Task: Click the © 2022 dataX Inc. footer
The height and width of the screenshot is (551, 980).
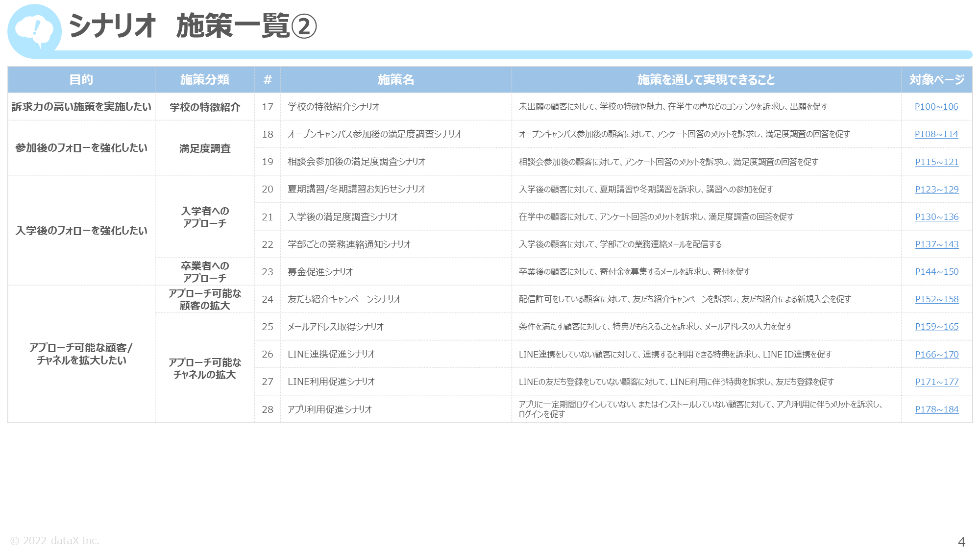Action: point(54,541)
